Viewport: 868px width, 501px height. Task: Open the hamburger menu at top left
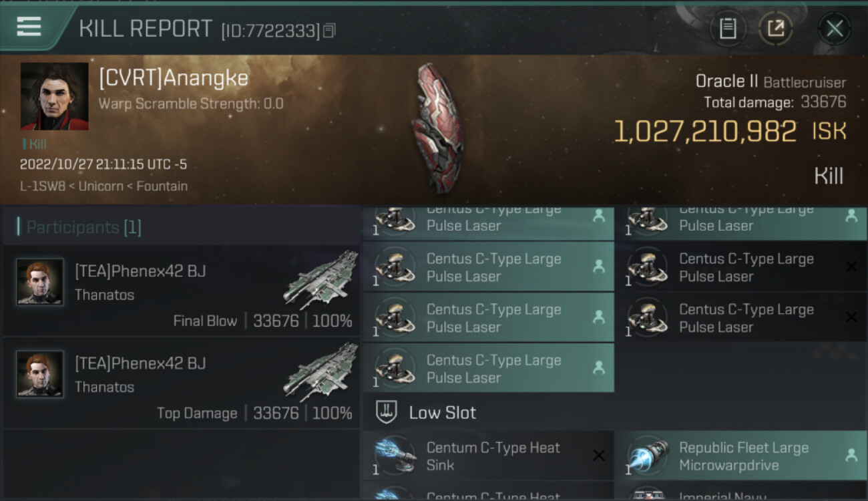coord(29,27)
